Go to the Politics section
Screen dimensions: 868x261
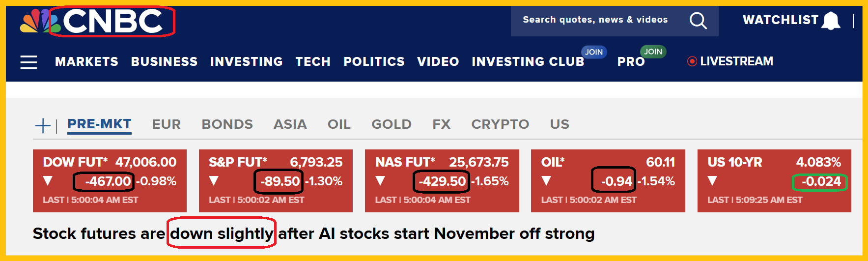374,62
